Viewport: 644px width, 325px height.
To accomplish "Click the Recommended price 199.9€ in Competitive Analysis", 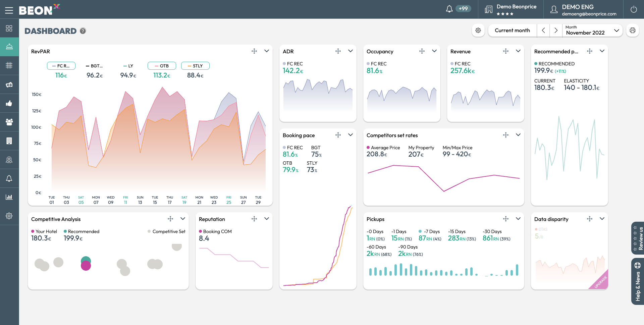I will click(x=73, y=238).
